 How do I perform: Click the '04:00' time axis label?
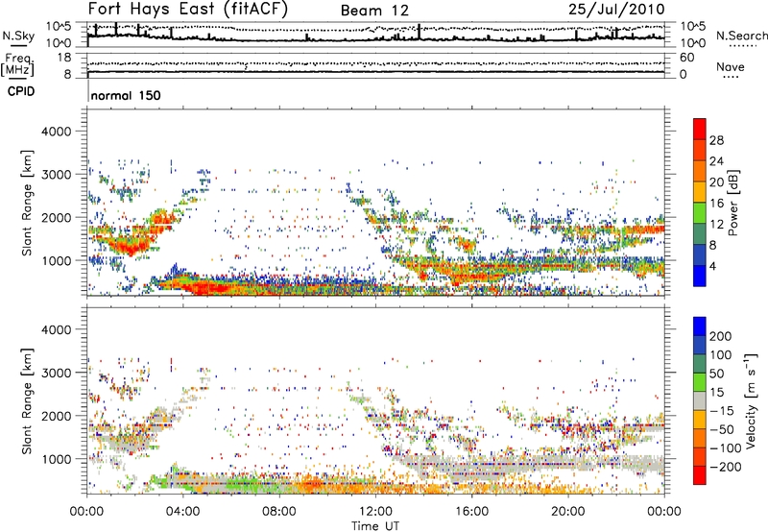click(x=183, y=512)
